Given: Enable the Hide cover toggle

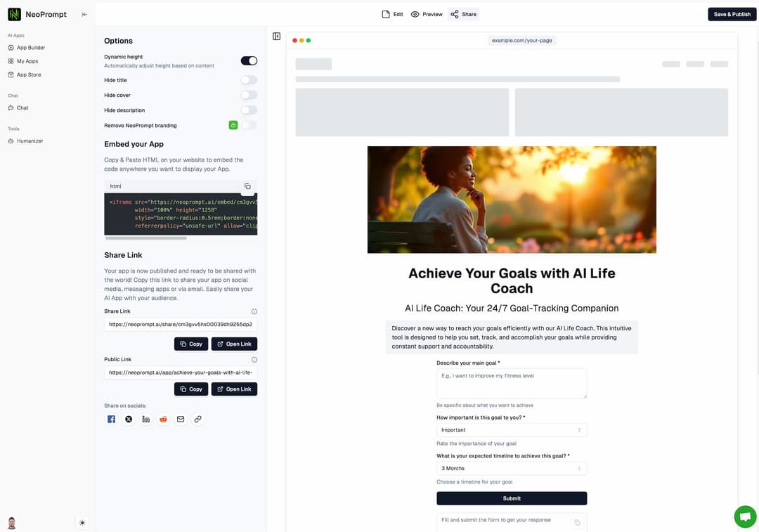Looking at the screenshot, I should (x=249, y=95).
